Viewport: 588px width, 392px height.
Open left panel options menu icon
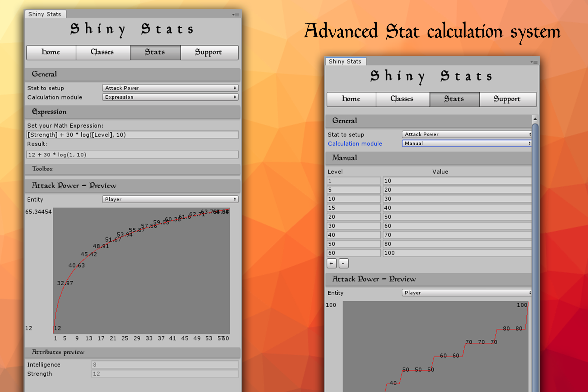tap(236, 15)
